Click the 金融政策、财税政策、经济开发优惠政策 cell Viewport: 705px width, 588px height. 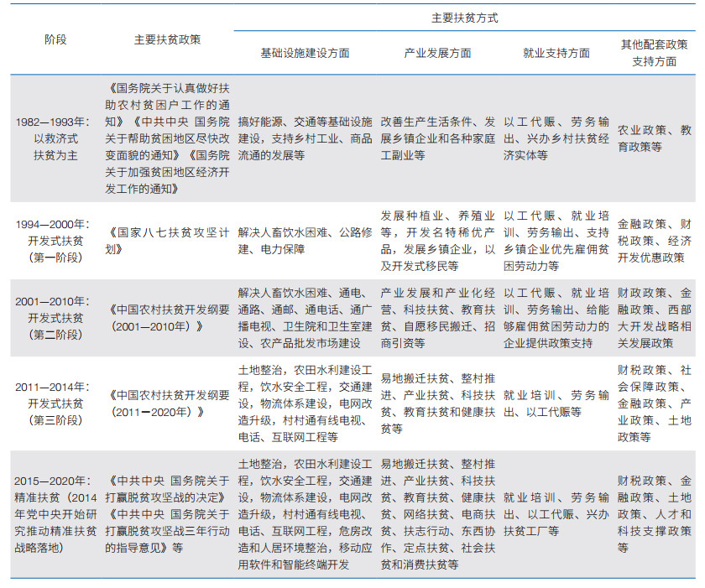pos(654,241)
